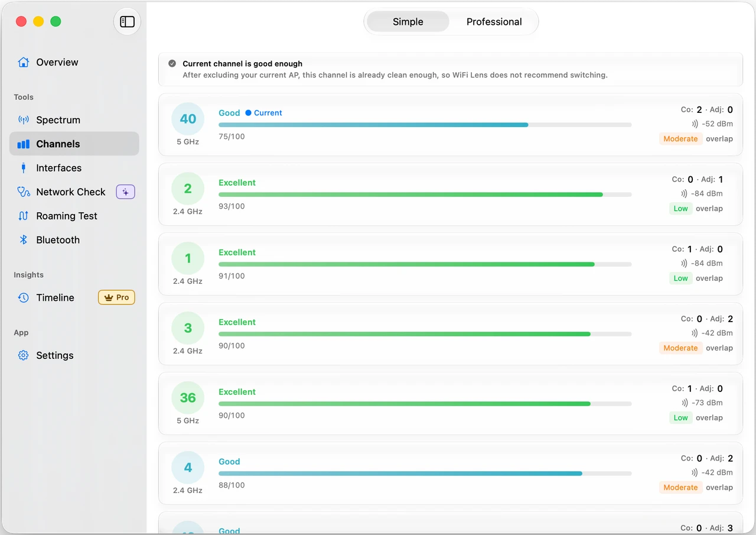The width and height of the screenshot is (756, 535).
Task: Click the Network Check stethoscope icon
Action: pyautogui.click(x=24, y=192)
